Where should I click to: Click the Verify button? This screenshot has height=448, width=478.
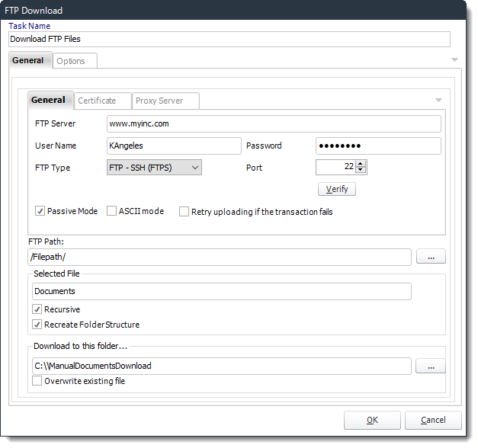click(x=337, y=189)
